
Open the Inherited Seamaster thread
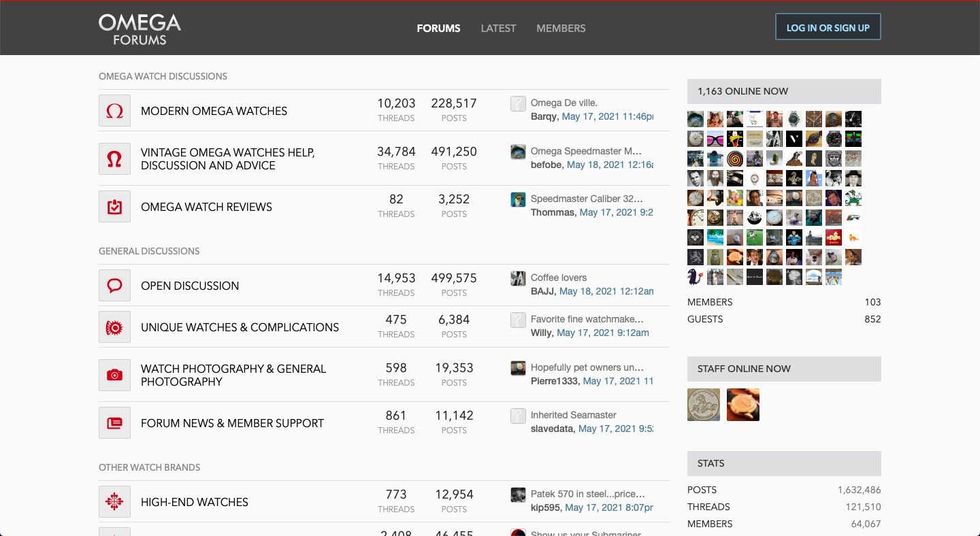[574, 415]
